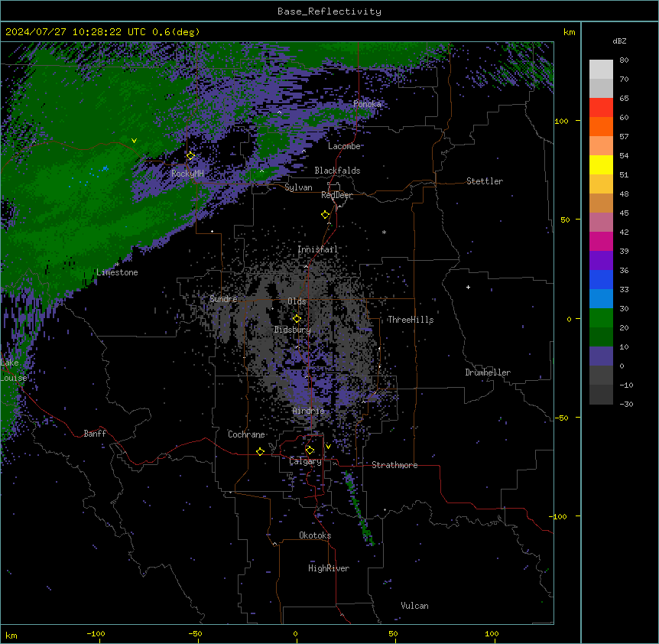Viewport: 659px width, 644px height.
Task: Click the Base_Reflectivity title text
Action: [x=329, y=11]
